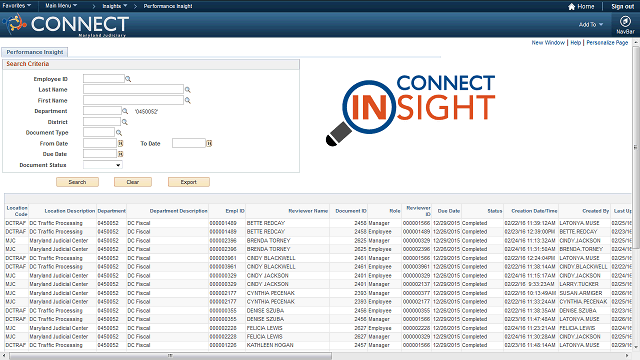640x360 pixels.
Task: Click the Employee ID lookup magnifier icon
Action: [128, 79]
